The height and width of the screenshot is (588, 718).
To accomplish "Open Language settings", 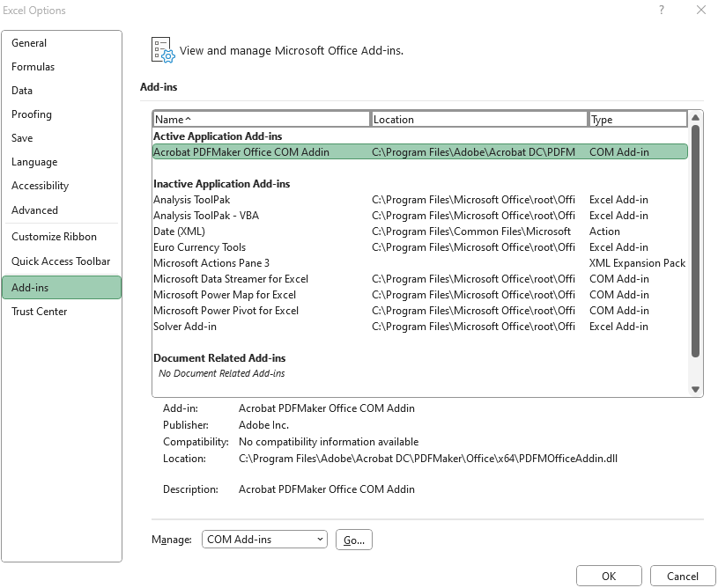I will [62, 162].
